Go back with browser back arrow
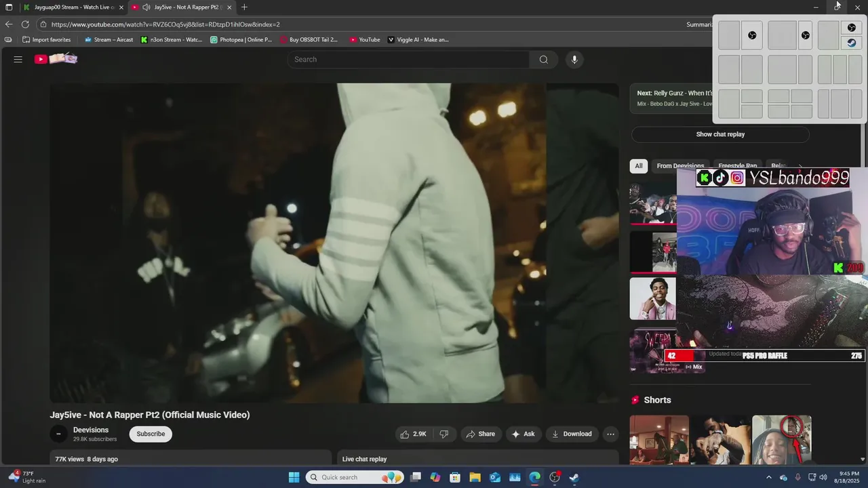The width and height of the screenshot is (868, 488). tap(9, 24)
